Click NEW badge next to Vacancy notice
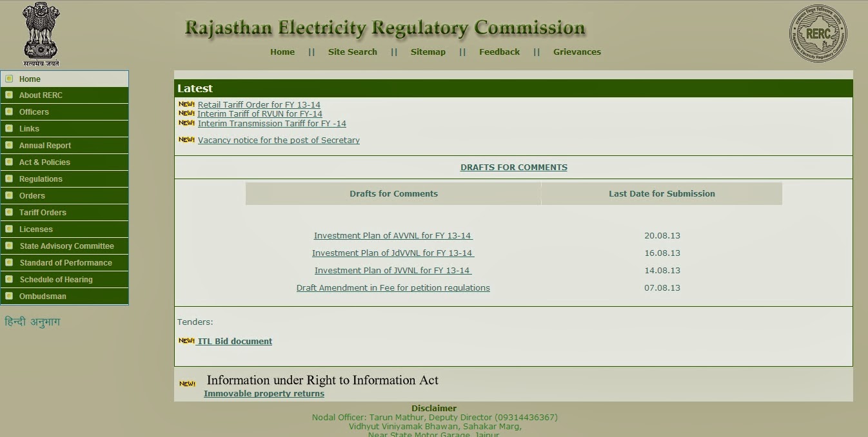Screen dimensions: 868x437 tap(186, 139)
